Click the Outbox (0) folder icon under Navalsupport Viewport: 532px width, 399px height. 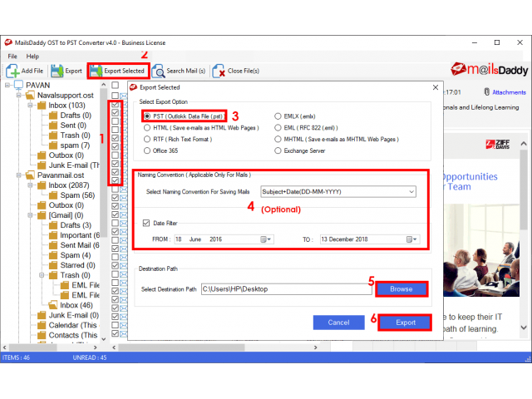pyautogui.click(x=42, y=155)
